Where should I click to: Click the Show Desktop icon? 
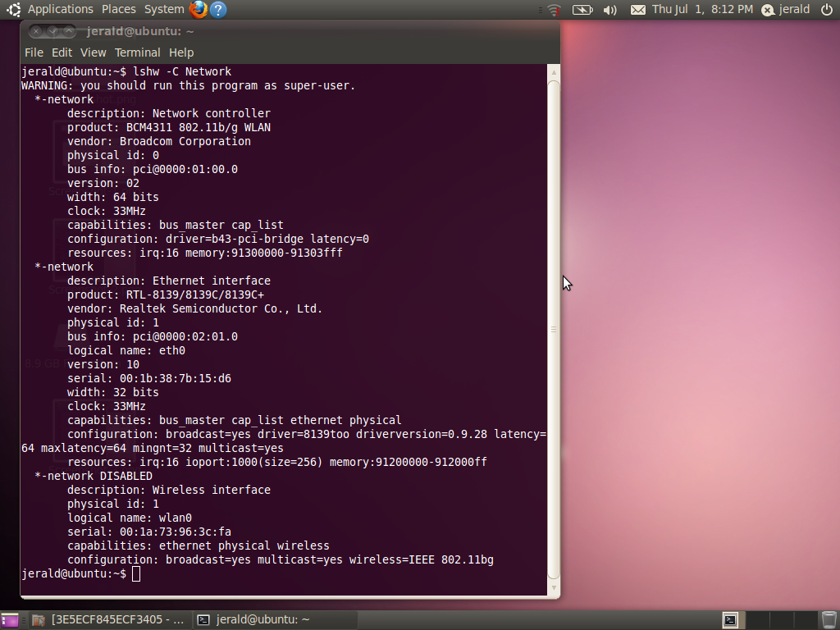10,620
